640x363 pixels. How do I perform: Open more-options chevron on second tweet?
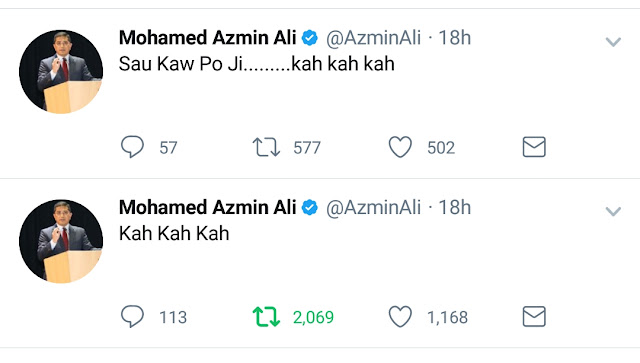point(613,211)
